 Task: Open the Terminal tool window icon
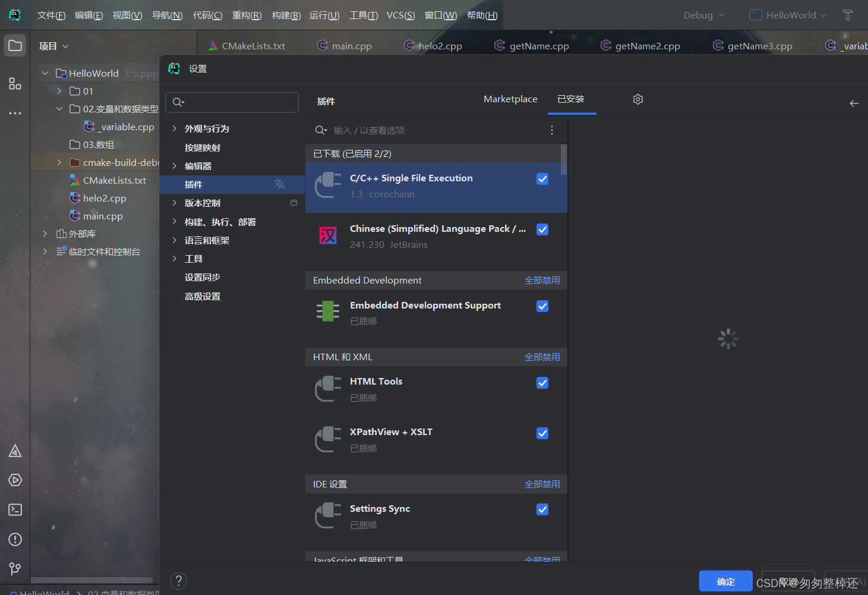coord(15,509)
